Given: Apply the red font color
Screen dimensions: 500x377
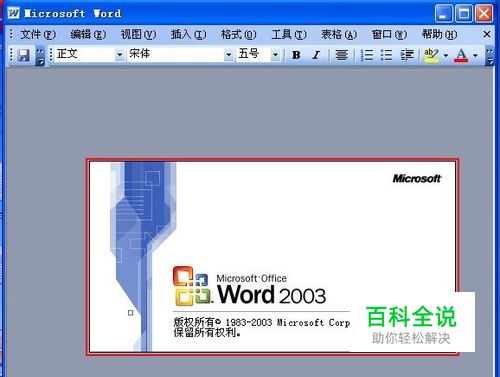Looking at the screenshot, I should [461, 55].
